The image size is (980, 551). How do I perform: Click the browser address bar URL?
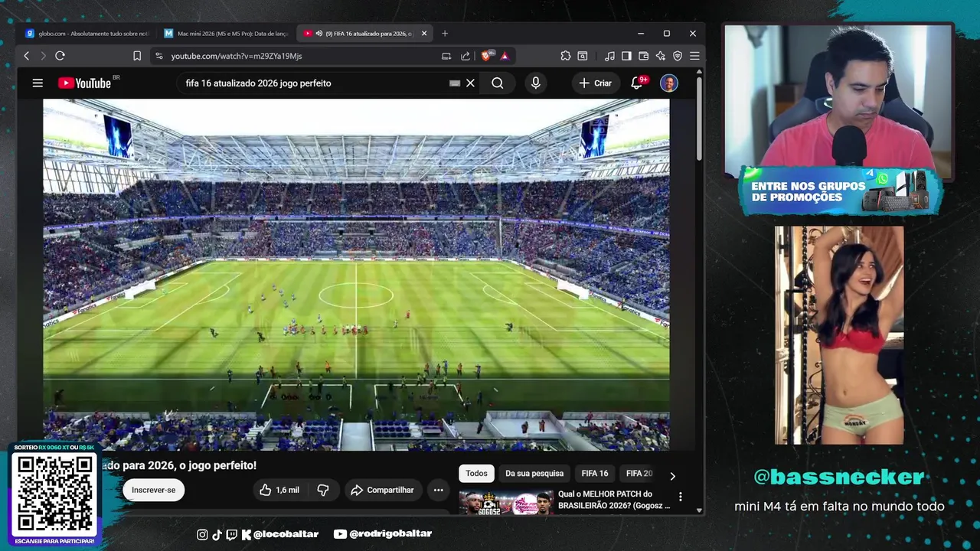tap(237, 56)
